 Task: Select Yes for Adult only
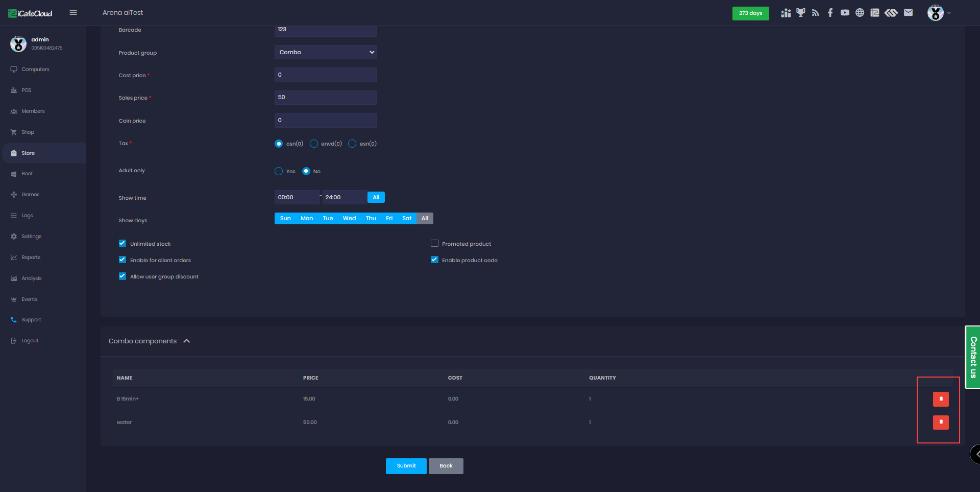(x=279, y=171)
